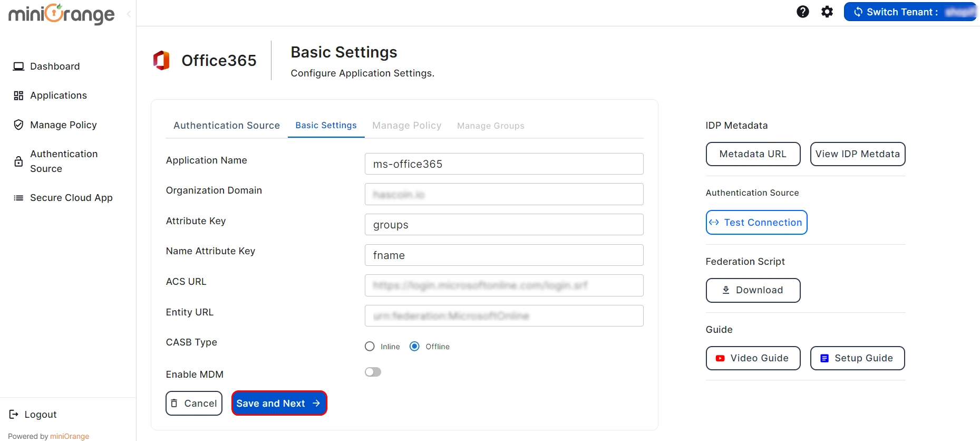Image resolution: width=980 pixels, height=441 pixels.
Task: Click the trash icon on Cancel button
Action: pos(174,404)
